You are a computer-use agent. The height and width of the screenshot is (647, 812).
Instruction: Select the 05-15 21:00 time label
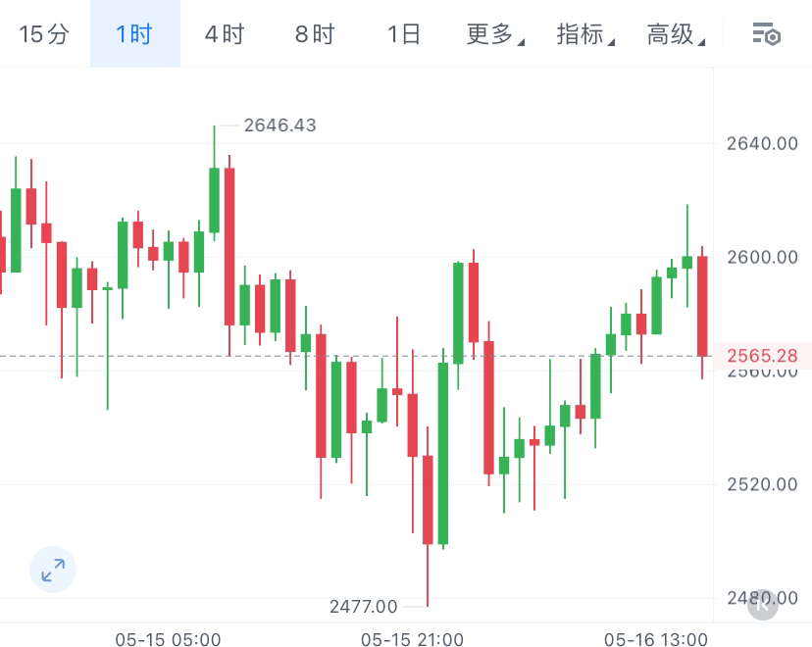tap(412, 639)
